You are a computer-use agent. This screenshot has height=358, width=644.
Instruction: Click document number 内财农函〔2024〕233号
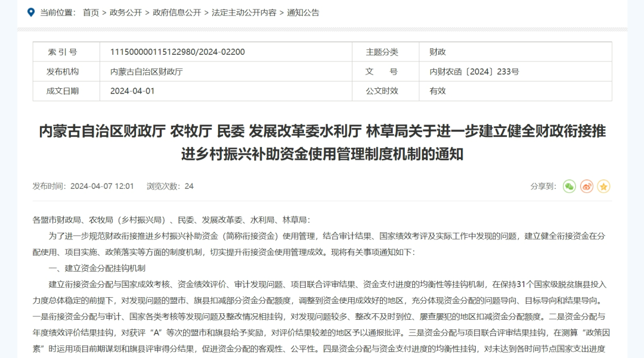[x=474, y=72]
